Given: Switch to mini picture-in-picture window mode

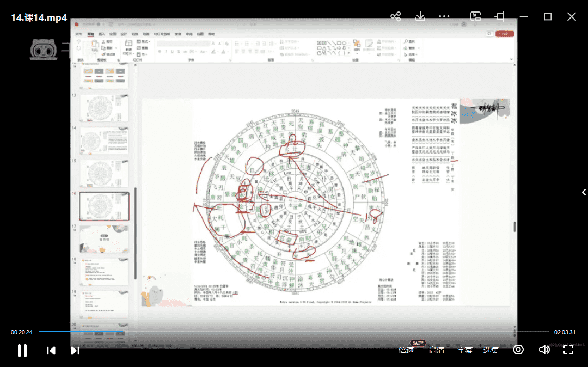Looking at the screenshot, I should point(475,16).
